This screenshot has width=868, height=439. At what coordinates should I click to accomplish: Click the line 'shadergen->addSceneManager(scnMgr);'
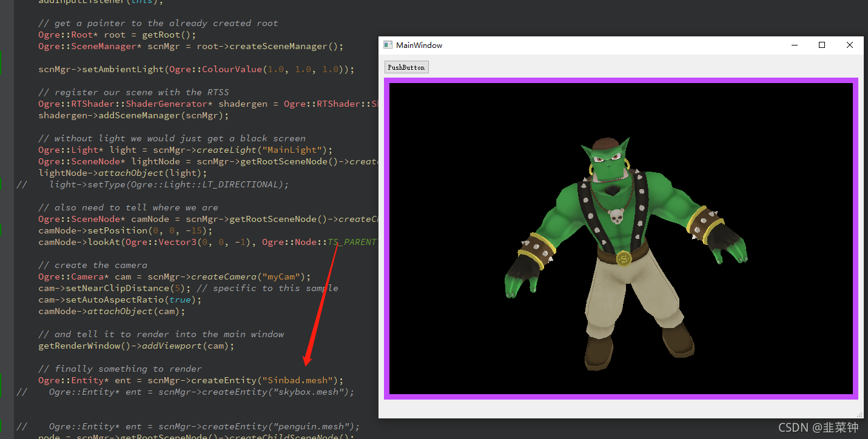[133, 115]
